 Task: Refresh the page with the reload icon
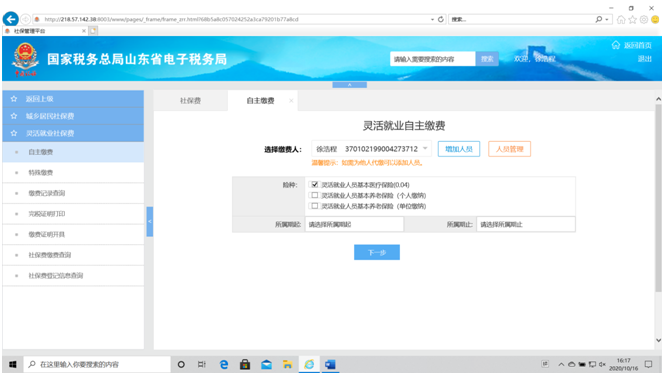pos(440,19)
